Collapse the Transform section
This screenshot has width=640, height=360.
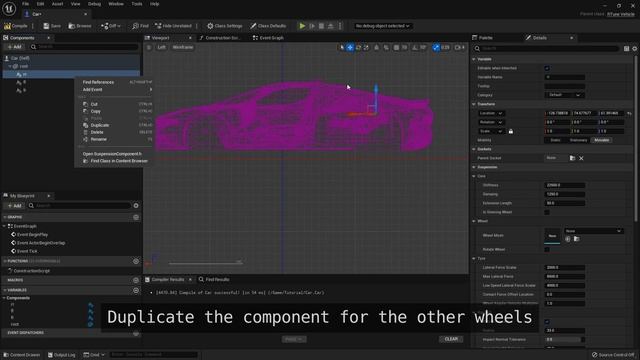474,104
